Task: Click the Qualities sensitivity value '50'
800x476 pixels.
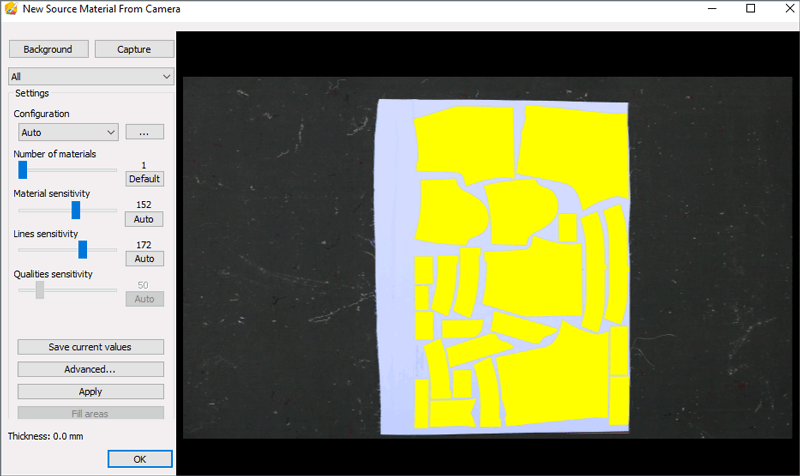Action: pyautogui.click(x=143, y=285)
